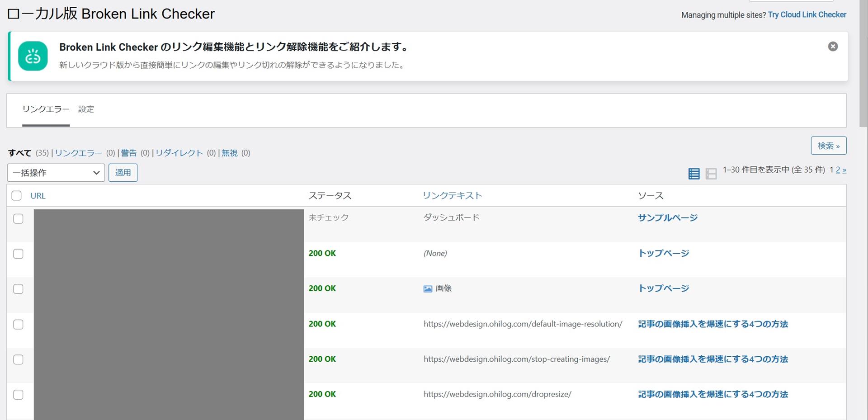Click the page scrollbar on the right edge
The width and height of the screenshot is (868, 420).
(863, 63)
